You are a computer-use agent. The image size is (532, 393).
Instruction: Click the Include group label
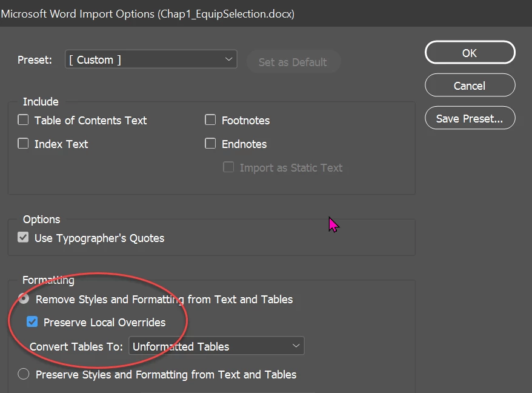pos(41,101)
